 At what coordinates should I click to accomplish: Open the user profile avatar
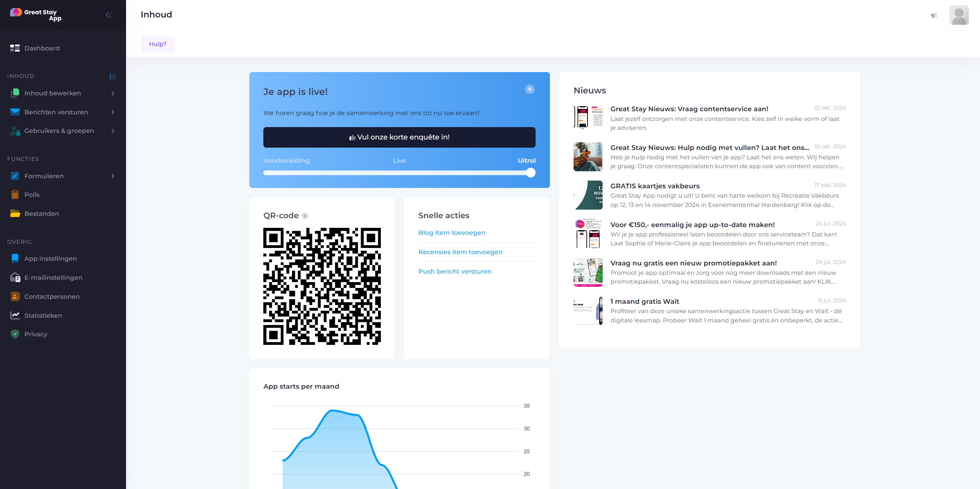click(x=959, y=15)
